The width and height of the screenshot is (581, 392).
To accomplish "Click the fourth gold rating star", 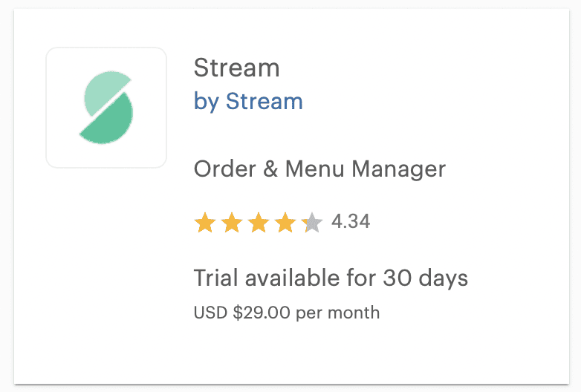I will tap(285, 223).
